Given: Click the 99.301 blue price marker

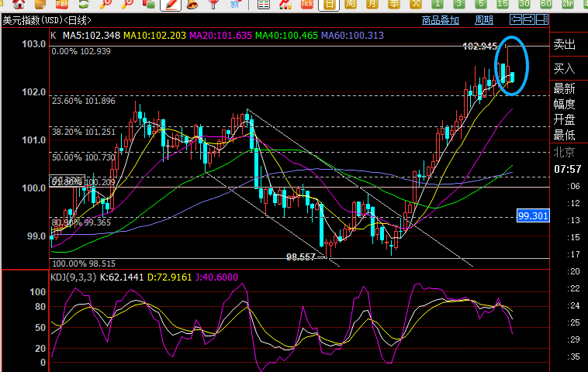Looking at the screenshot, I should click(x=533, y=215).
